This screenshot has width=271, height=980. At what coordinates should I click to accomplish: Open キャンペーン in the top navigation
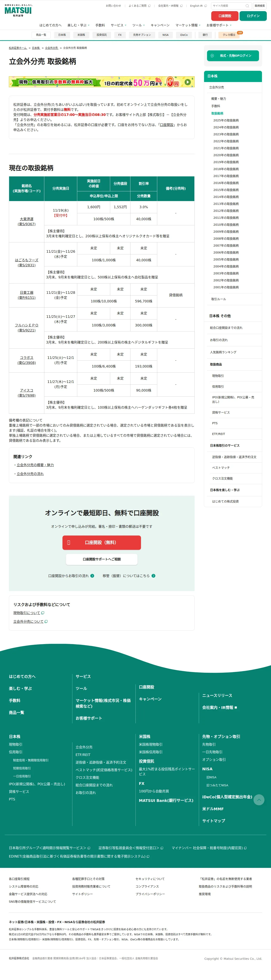pyautogui.click(x=160, y=26)
